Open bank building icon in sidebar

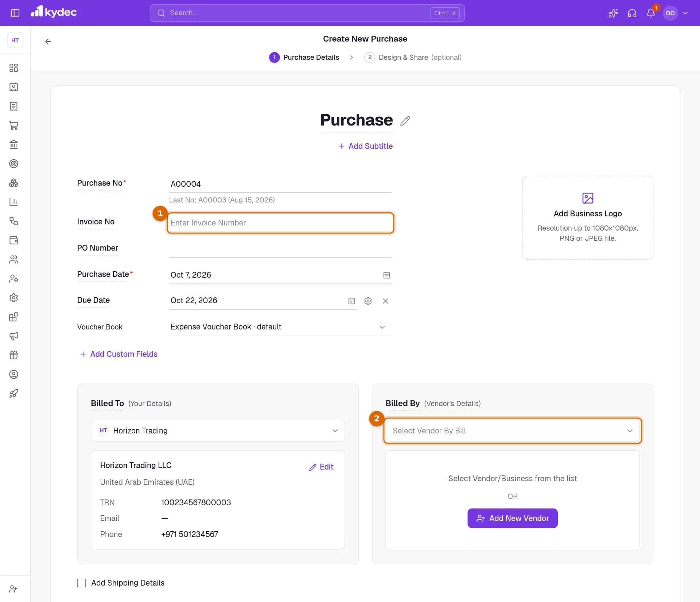13,144
